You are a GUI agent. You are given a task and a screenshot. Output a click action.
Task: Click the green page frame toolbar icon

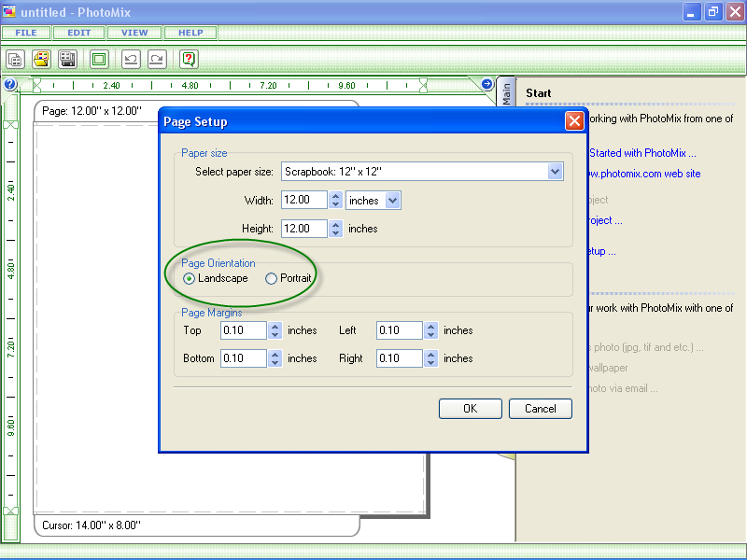click(99, 60)
